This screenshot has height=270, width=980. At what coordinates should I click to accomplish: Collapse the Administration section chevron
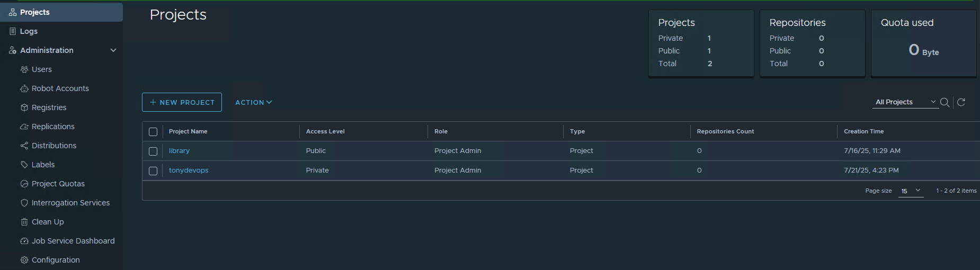click(113, 50)
